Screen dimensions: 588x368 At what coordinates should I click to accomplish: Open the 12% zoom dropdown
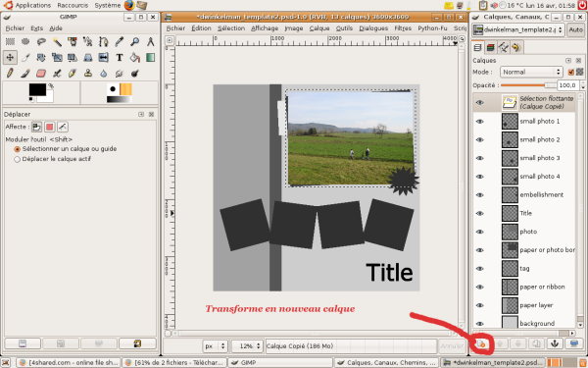pos(246,345)
